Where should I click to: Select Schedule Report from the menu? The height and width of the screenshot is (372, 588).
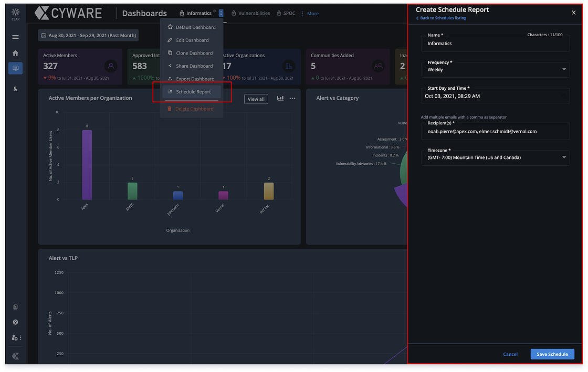[x=193, y=92]
